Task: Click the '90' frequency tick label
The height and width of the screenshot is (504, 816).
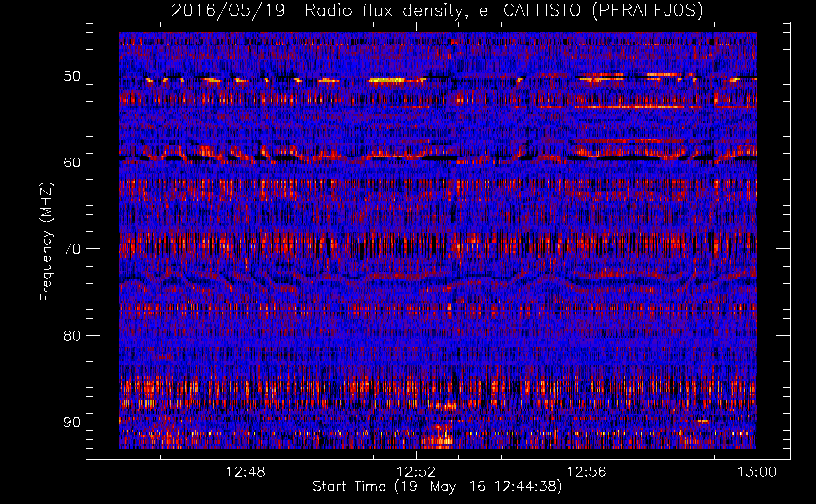Action: (72, 422)
